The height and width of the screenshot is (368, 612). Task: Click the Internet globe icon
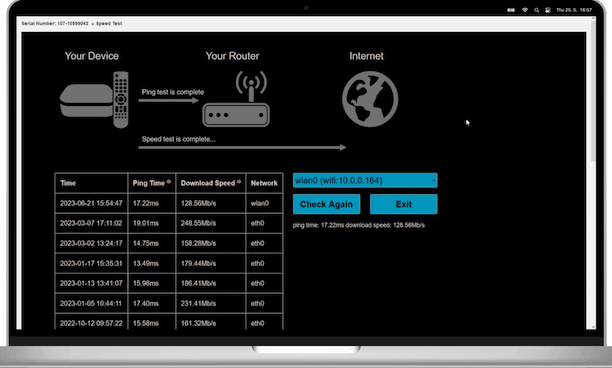pos(370,99)
